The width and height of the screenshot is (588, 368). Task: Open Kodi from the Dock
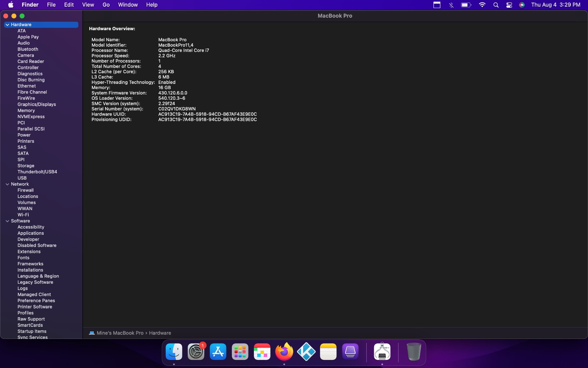[x=306, y=352]
